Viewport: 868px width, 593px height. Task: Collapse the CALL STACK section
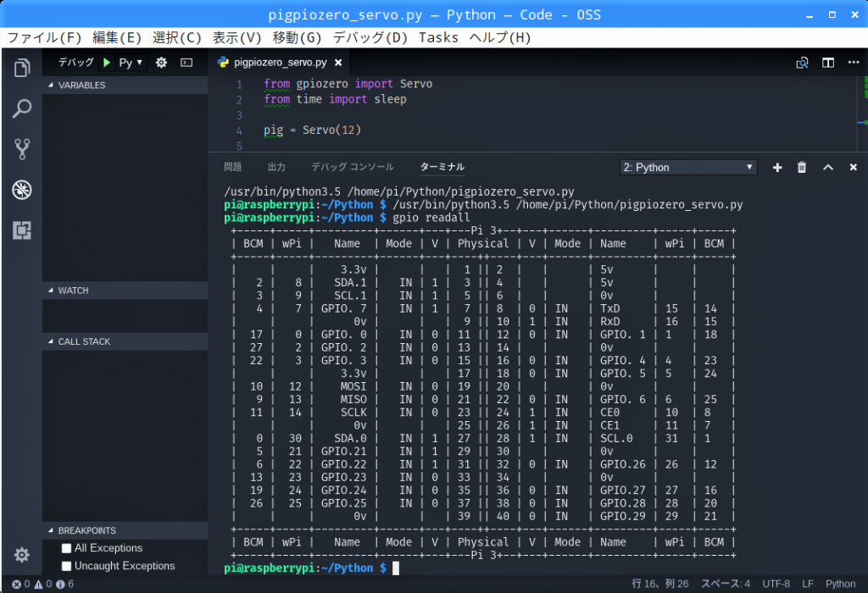[83, 342]
